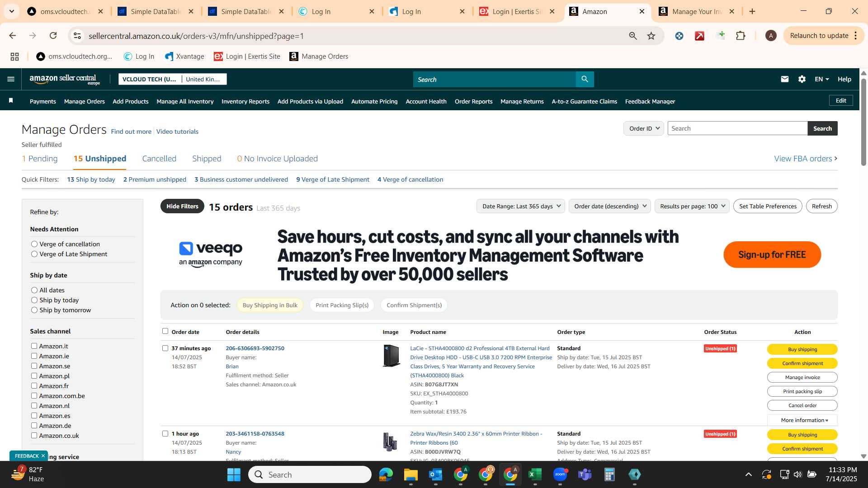Tick checkbox for order 203-3461158-0763548
Image resolution: width=868 pixels, height=488 pixels.
(165, 433)
